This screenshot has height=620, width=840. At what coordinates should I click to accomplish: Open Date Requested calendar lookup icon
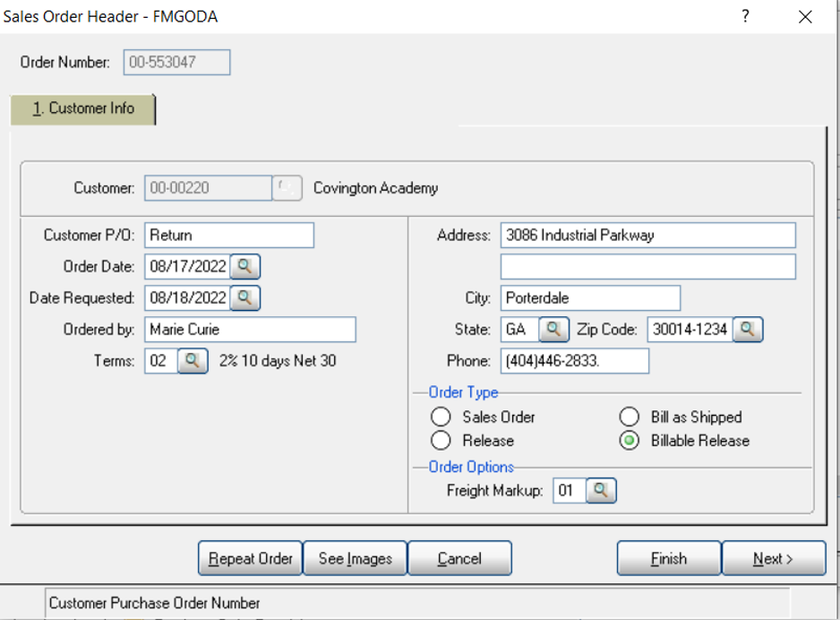pyautogui.click(x=244, y=298)
